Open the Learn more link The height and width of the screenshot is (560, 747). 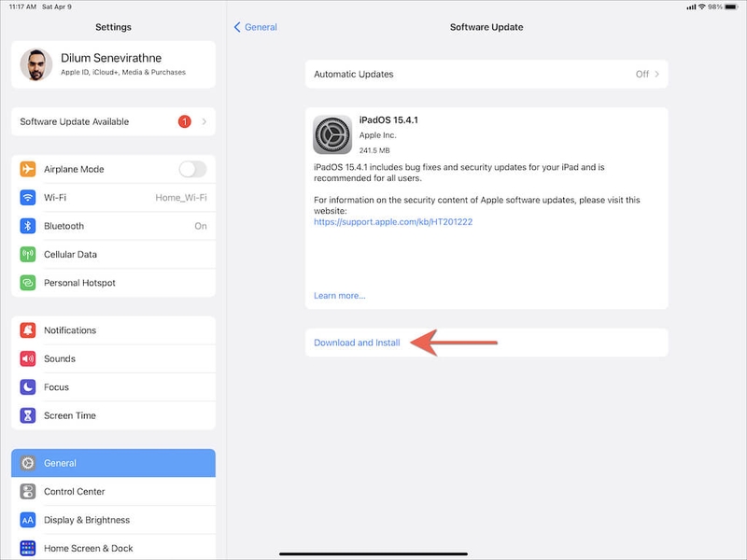pos(340,296)
